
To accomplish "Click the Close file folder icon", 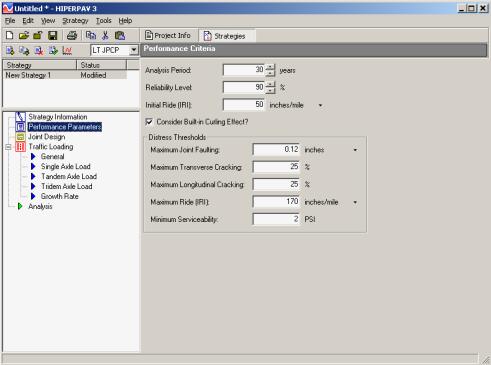I will point(38,35).
